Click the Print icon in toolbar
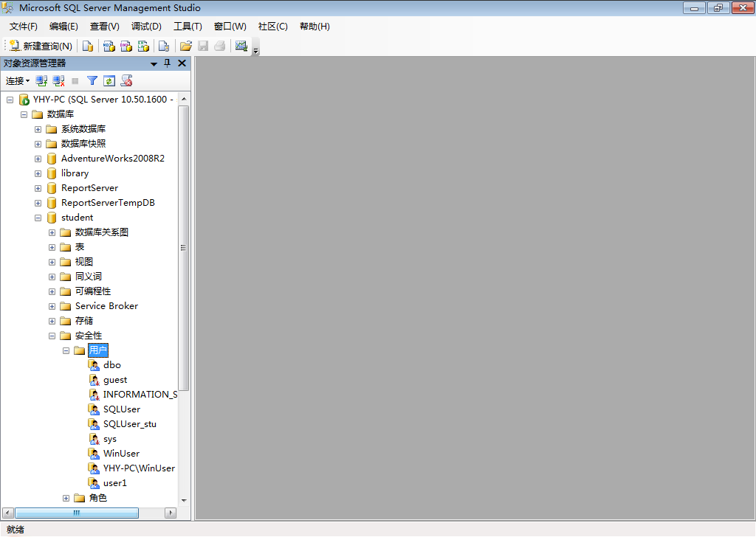This screenshot has width=756, height=537. coord(220,46)
